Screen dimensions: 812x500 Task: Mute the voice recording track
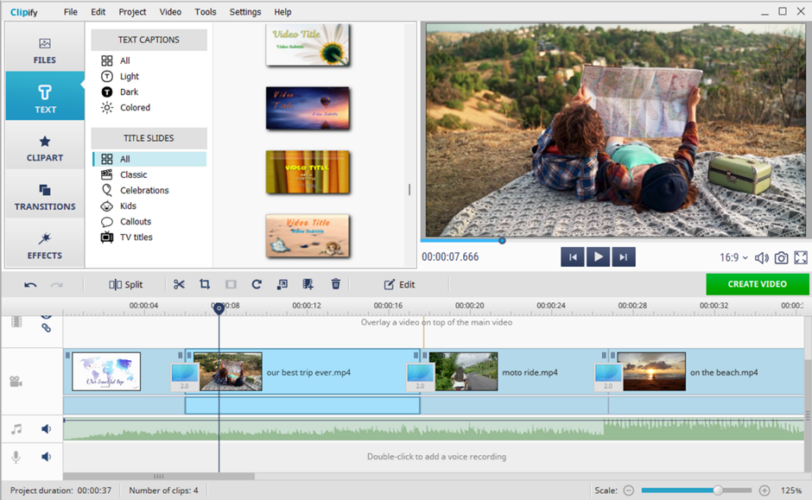pos(46,457)
